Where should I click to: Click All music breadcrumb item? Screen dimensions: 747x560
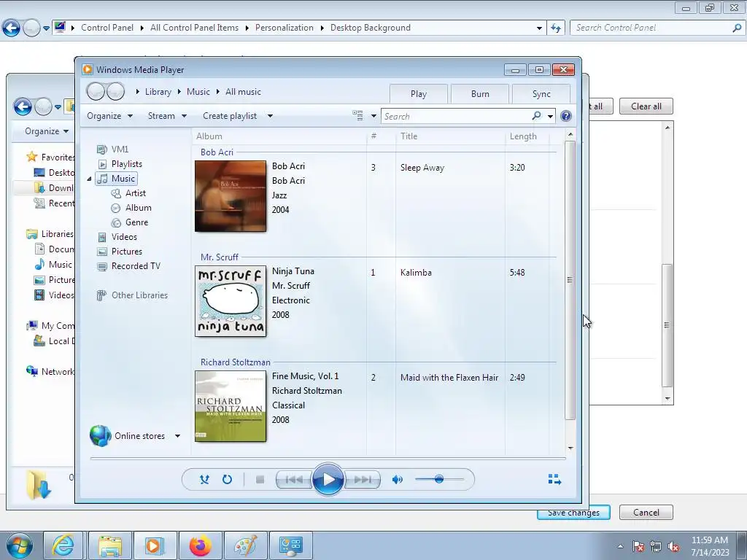(x=243, y=92)
